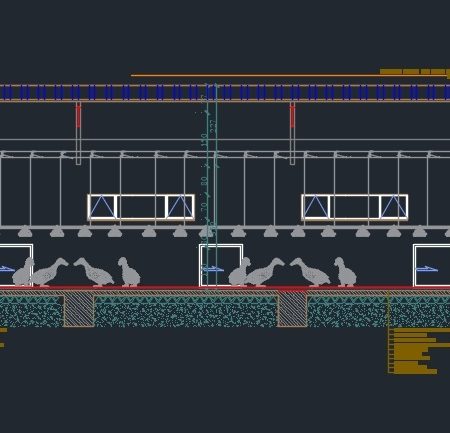Image resolution: width=450 pixels, height=433 pixels.
Task: Select the 150 dimension text
Action: [204, 140]
